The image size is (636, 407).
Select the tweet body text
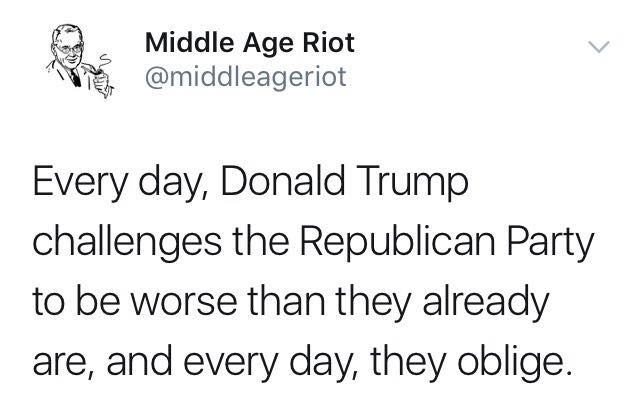tap(313, 271)
